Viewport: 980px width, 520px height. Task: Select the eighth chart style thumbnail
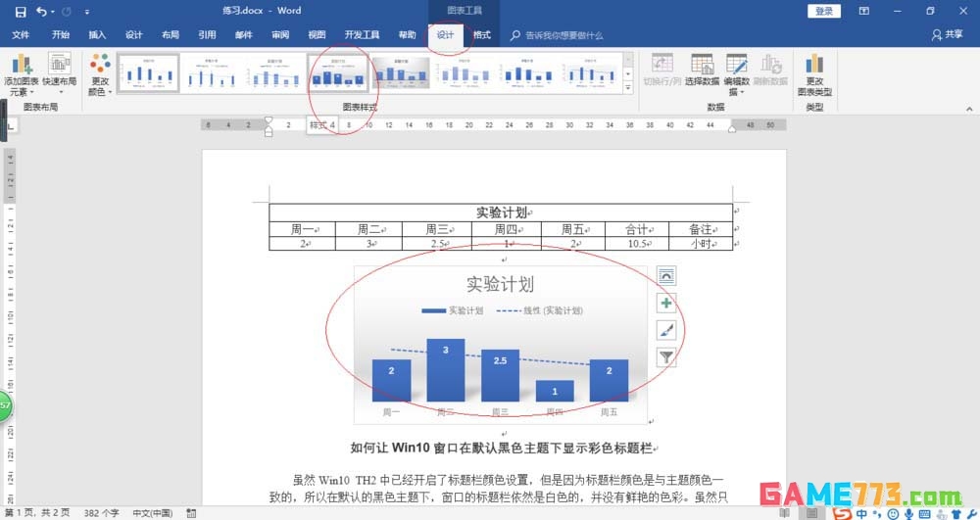(x=591, y=73)
